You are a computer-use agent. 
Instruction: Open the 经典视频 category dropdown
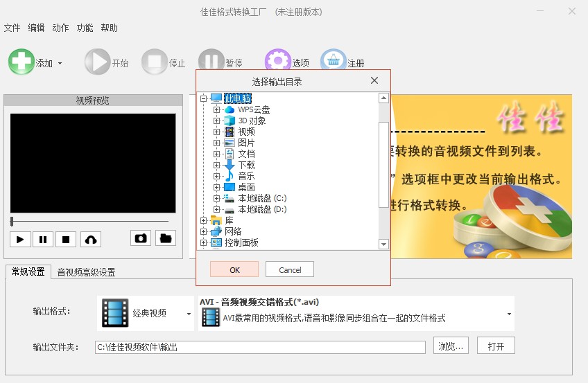[x=189, y=314]
